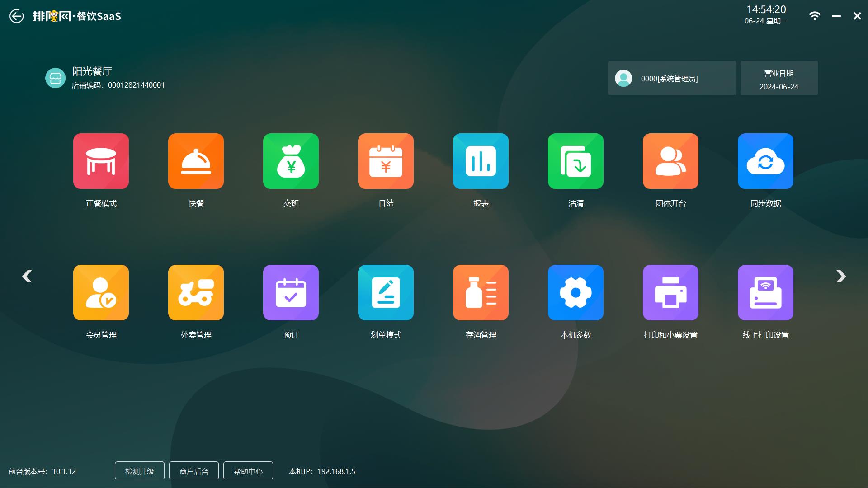Click the 阳光餐厅 store icon
The height and width of the screenshot is (488, 868).
pyautogui.click(x=55, y=78)
